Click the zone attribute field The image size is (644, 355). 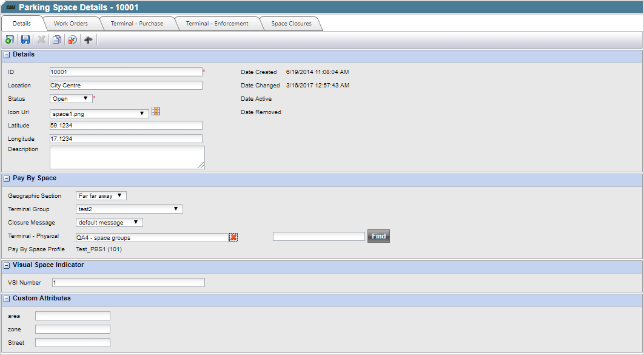[x=73, y=329]
